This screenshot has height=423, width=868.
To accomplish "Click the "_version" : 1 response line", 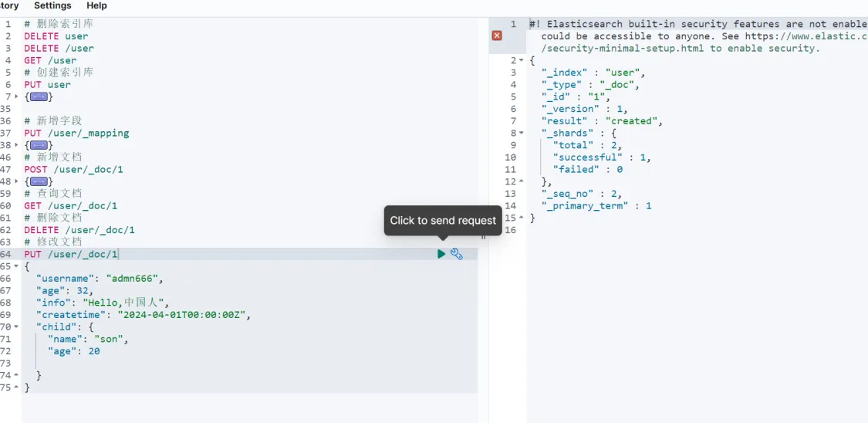I will pos(585,109).
